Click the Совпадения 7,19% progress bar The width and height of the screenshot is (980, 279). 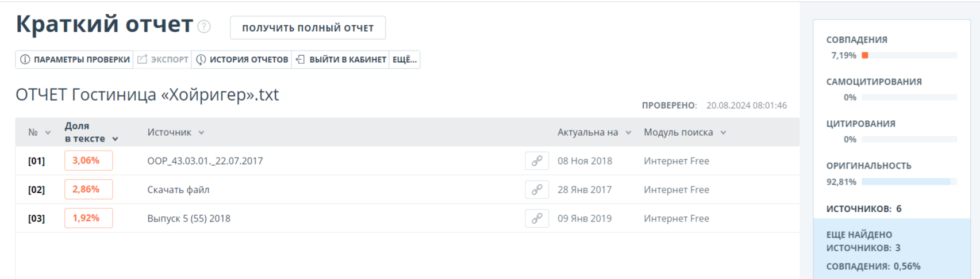click(x=909, y=55)
